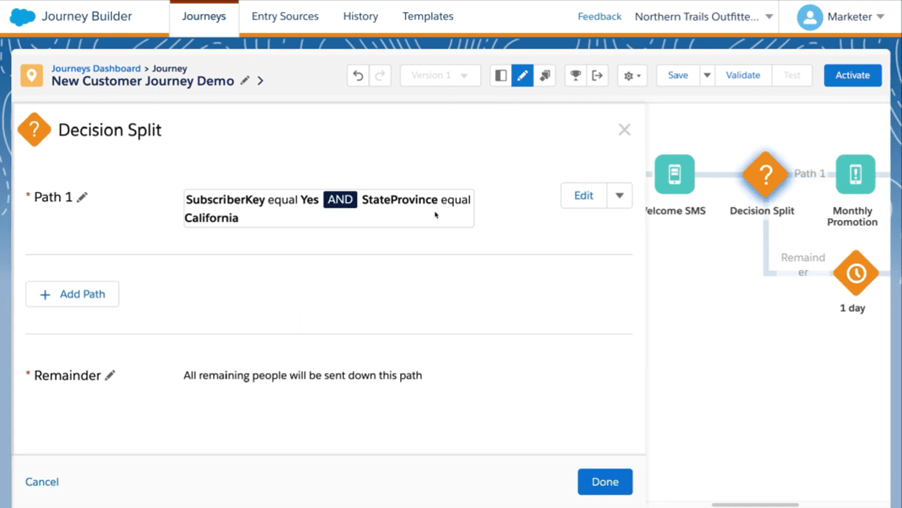Select the Welcome SMS activity on canvas

(x=674, y=174)
